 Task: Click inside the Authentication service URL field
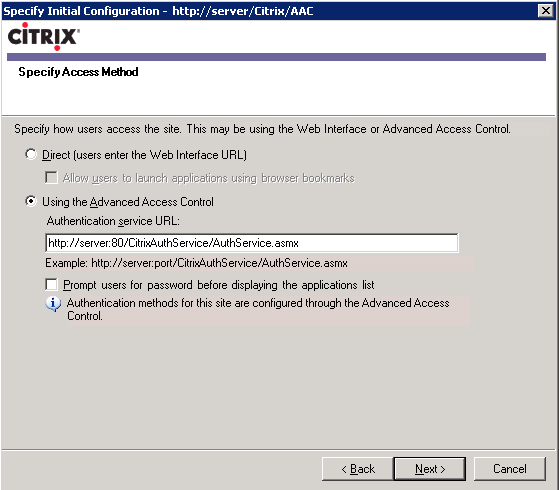[252, 243]
